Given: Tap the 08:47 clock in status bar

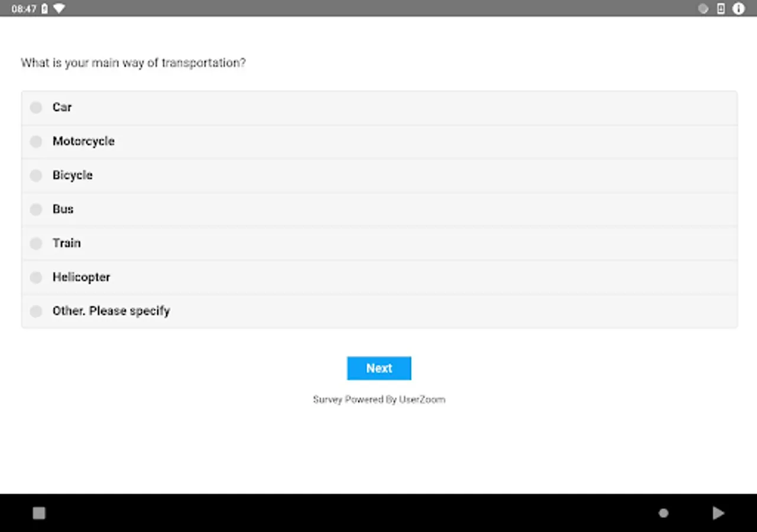Looking at the screenshot, I should [24, 9].
